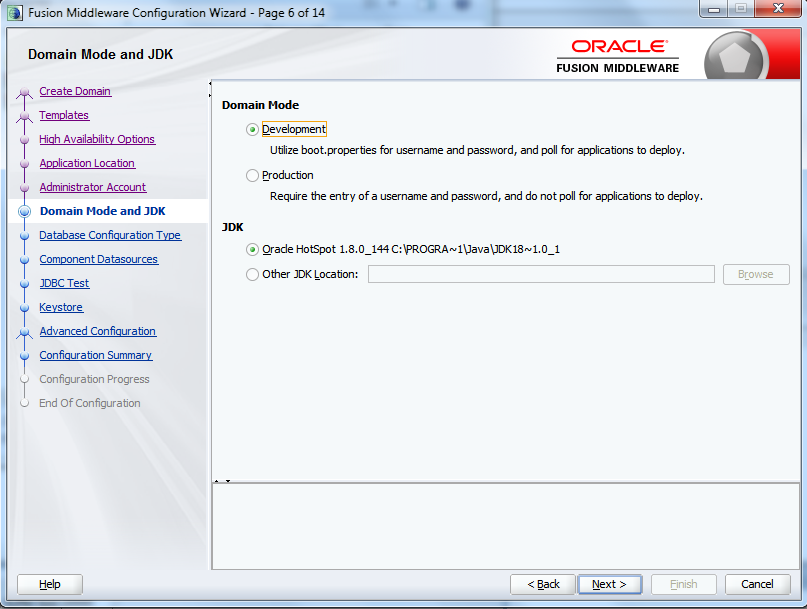Jump to High Availability Options
The image size is (807, 609).
coord(97,139)
